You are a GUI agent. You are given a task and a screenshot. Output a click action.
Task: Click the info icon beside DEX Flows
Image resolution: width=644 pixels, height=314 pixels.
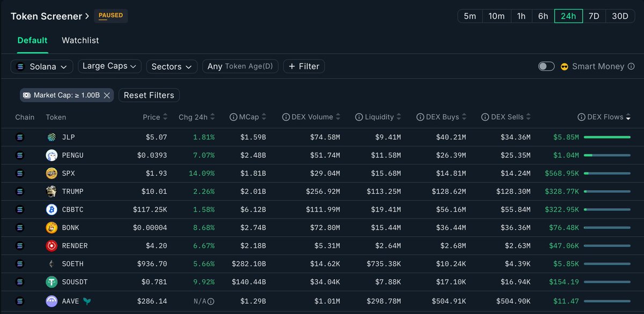581,117
